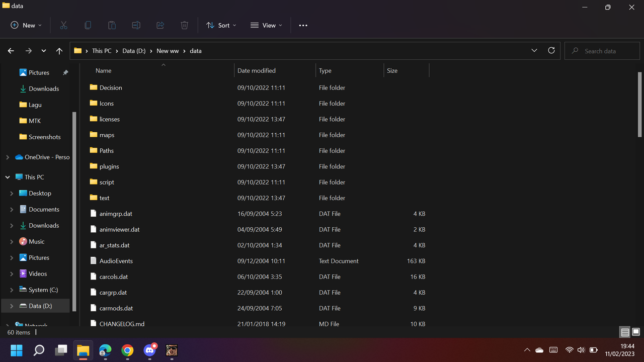Open the See more ellipsis menu

point(303,25)
